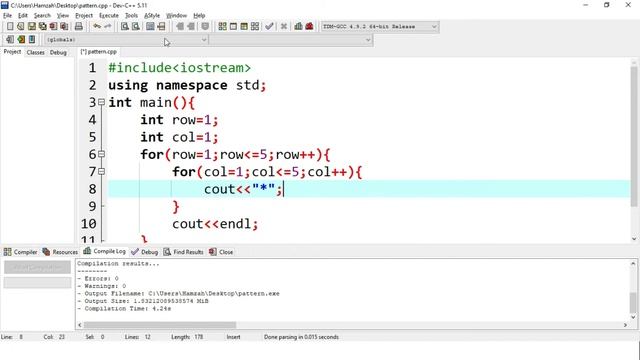Switch to the Compile Log tab

pos(105,251)
